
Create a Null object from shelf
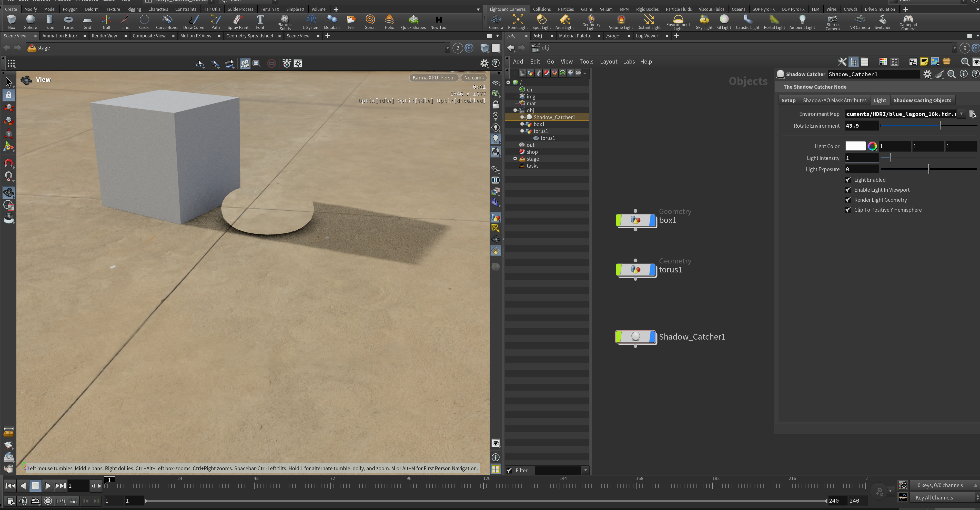point(107,22)
